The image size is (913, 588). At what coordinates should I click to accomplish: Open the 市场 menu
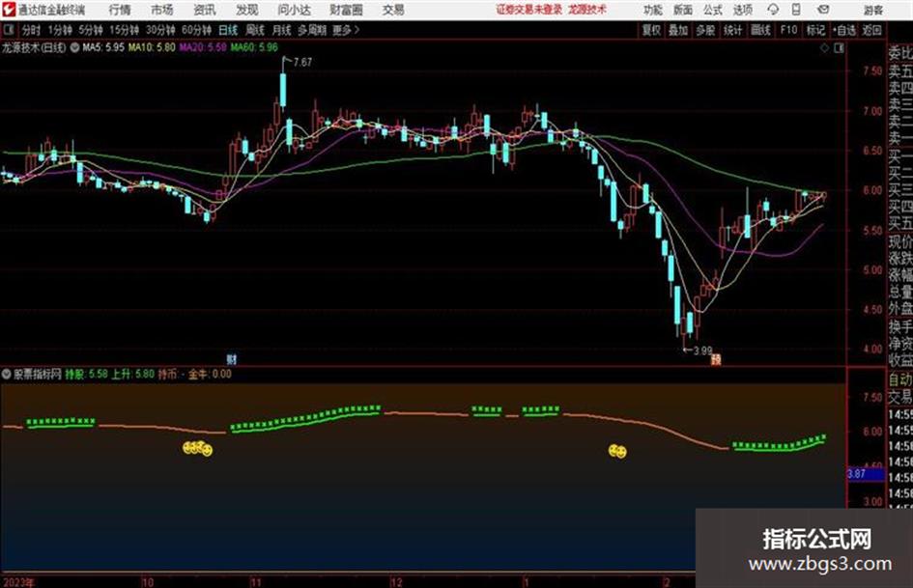(162, 10)
